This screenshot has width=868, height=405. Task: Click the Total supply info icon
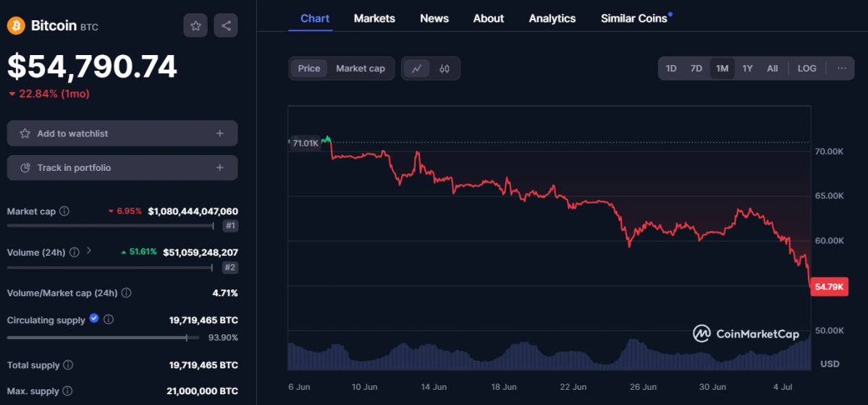pos(68,366)
